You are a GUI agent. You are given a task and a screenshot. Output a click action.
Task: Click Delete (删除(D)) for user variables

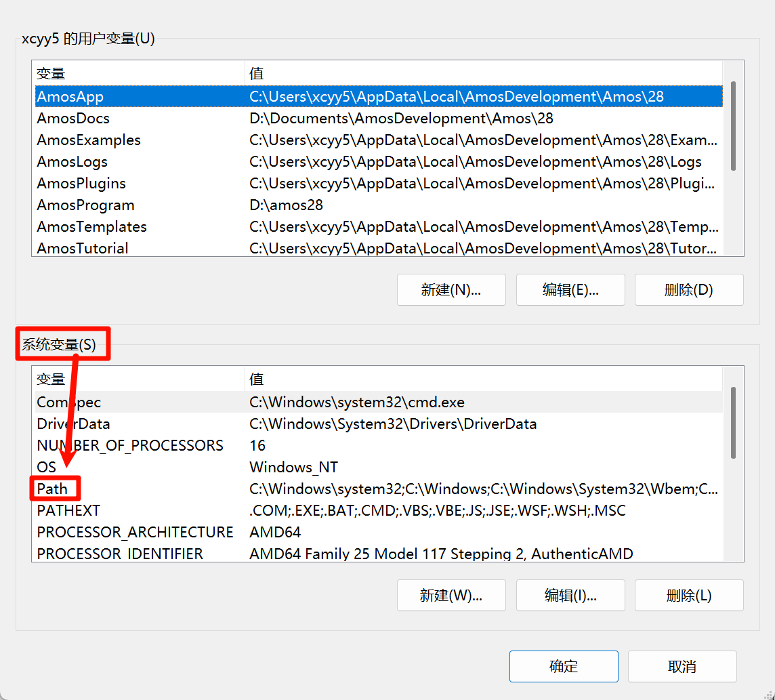tap(689, 290)
